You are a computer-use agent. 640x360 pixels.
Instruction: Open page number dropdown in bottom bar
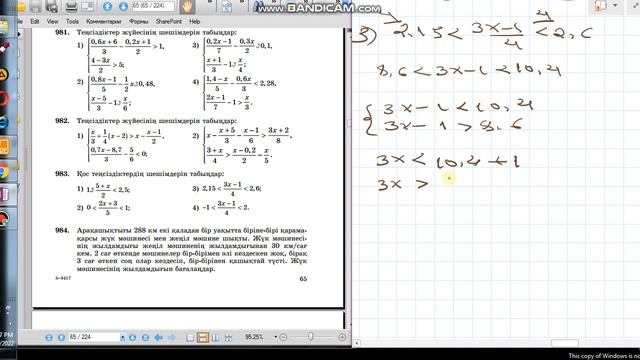point(122,338)
